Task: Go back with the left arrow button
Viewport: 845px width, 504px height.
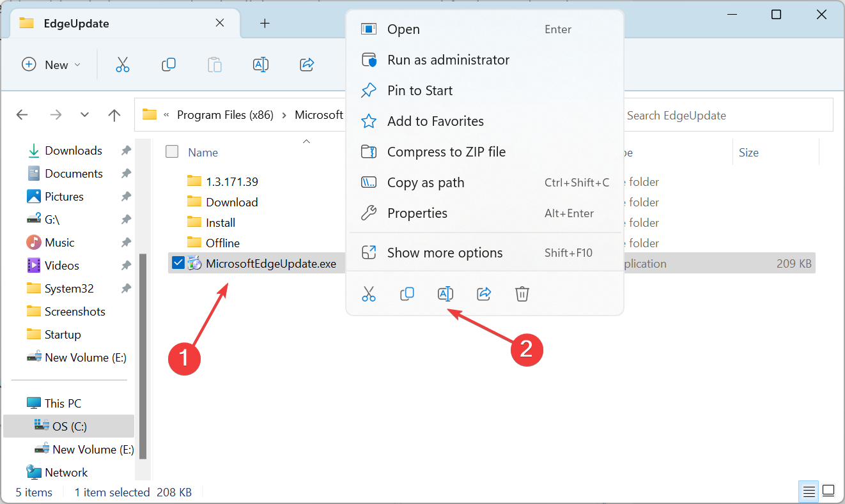Action: pos(22,115)
